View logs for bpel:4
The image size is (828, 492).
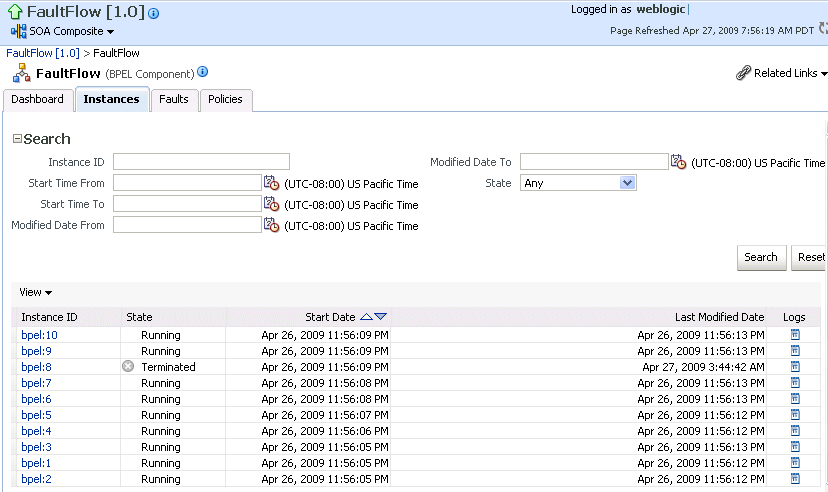coord(795,431)
